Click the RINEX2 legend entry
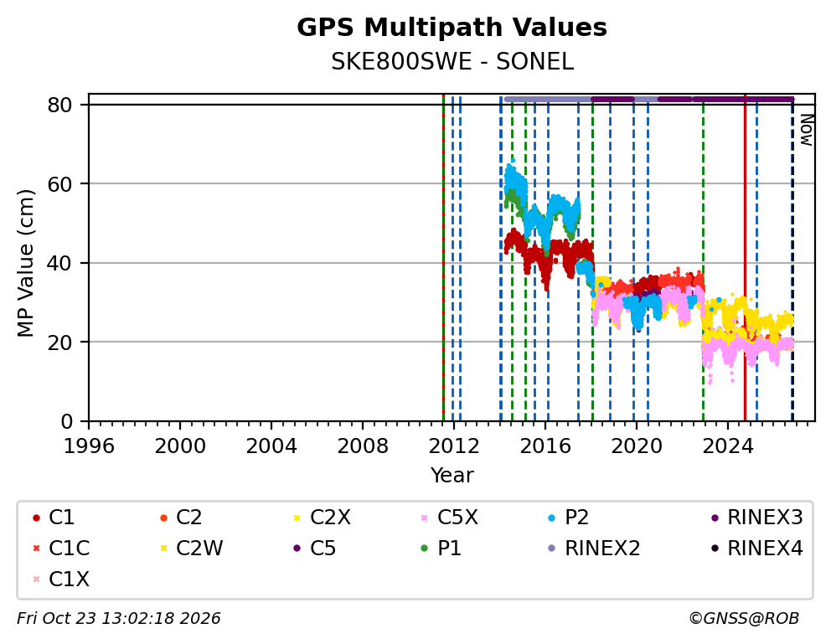 (594, 549)
